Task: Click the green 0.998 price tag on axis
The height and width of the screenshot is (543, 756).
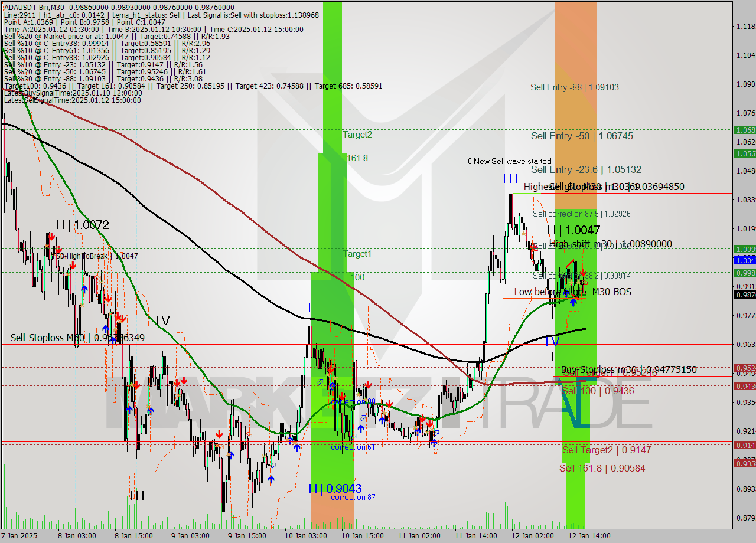Action: tap(744, 273)
